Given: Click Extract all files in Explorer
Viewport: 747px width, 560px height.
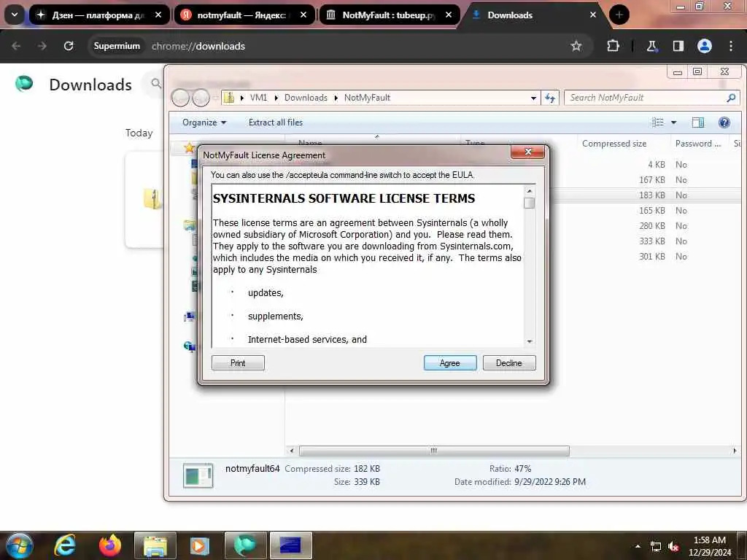Looking at the screenshot, I should click(x=275, y=122).
